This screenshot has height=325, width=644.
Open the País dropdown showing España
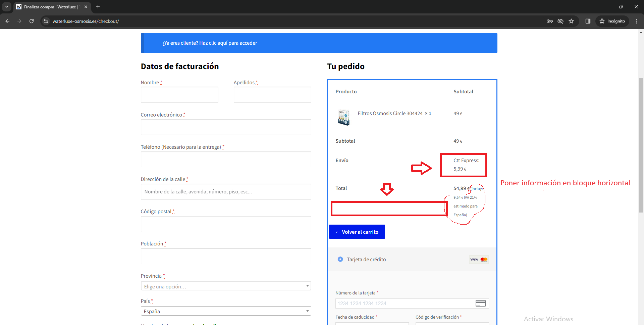click(x=226, y=311)
